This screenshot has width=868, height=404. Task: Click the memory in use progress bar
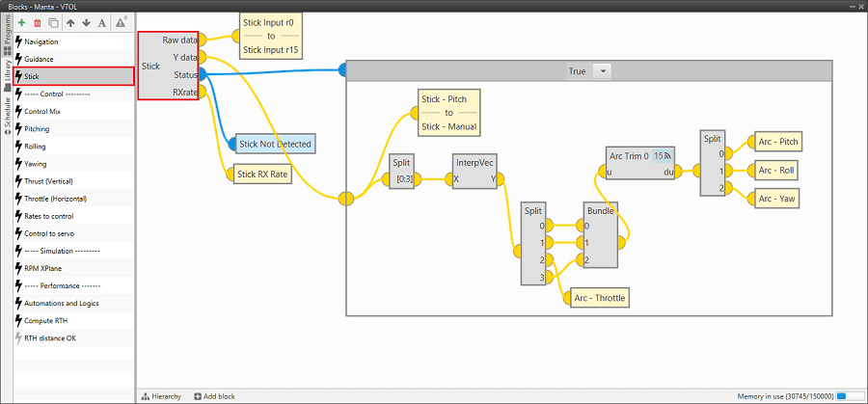point(850,395)
